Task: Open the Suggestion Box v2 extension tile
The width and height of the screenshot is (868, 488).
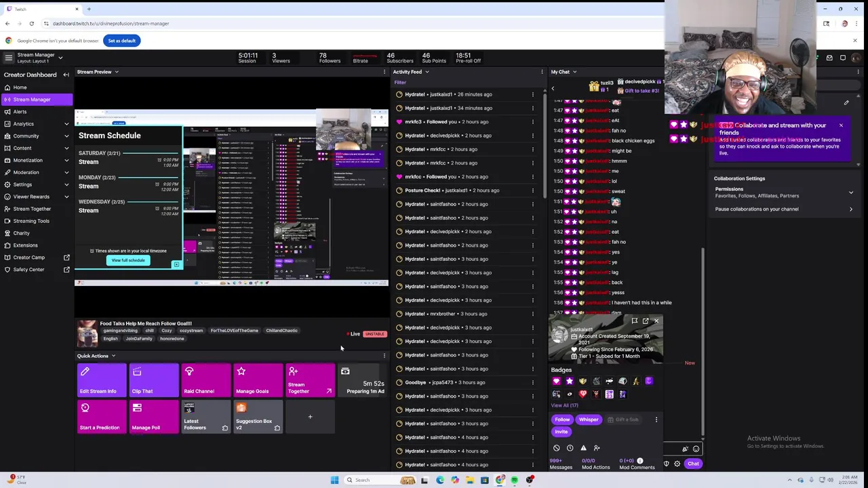Action: click(x=258, y=417)
